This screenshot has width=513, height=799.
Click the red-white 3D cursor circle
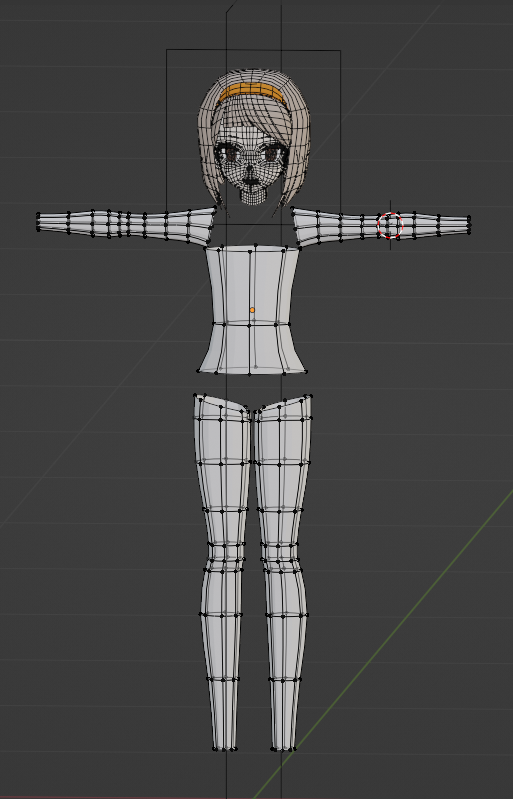pos(390,225)
